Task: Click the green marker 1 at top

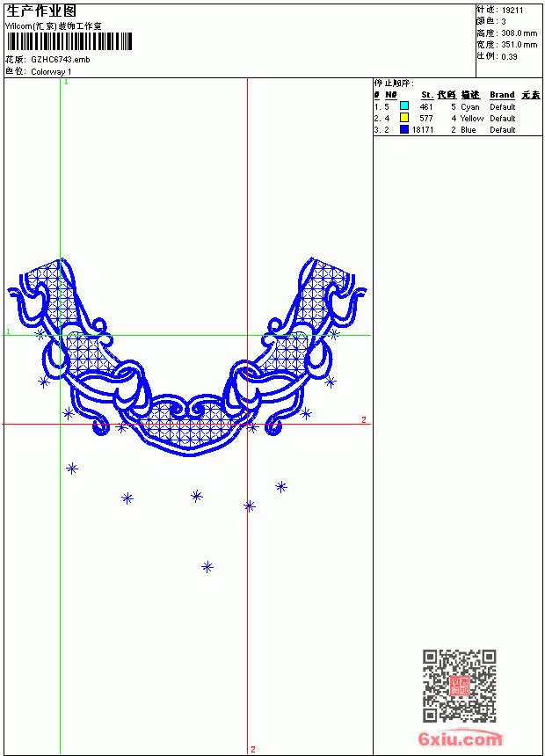Action: point(67,83)
